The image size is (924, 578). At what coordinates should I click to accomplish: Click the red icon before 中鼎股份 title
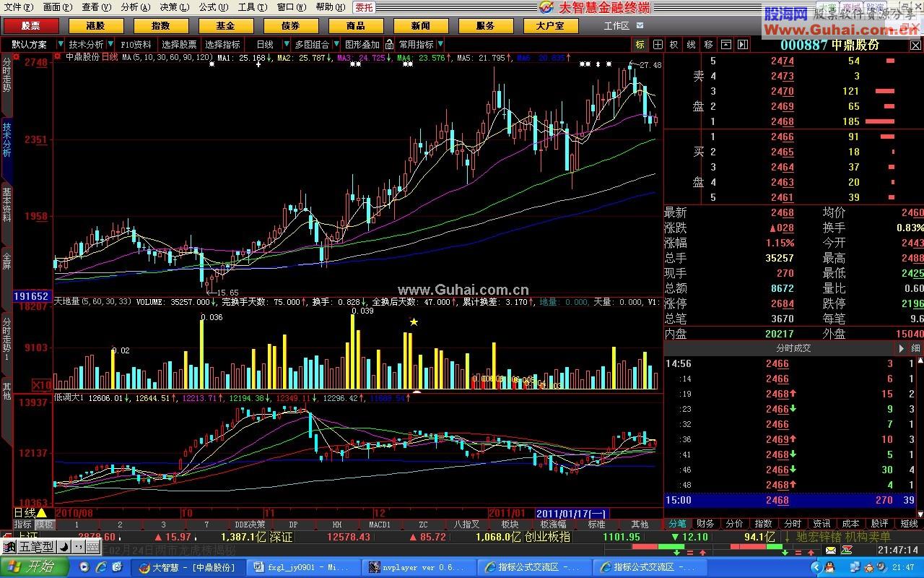pyautogui.click(x=58, y=56)
